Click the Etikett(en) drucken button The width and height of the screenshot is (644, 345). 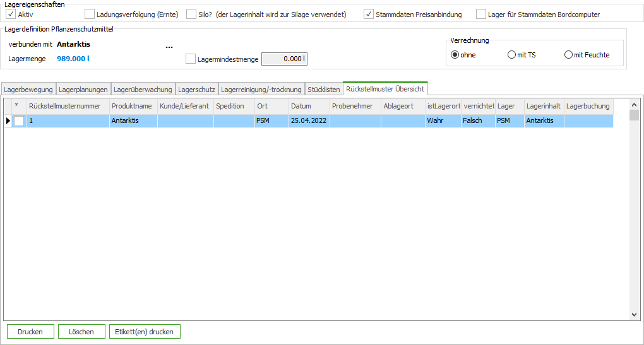pyautogui.click(x=145, y=332)
